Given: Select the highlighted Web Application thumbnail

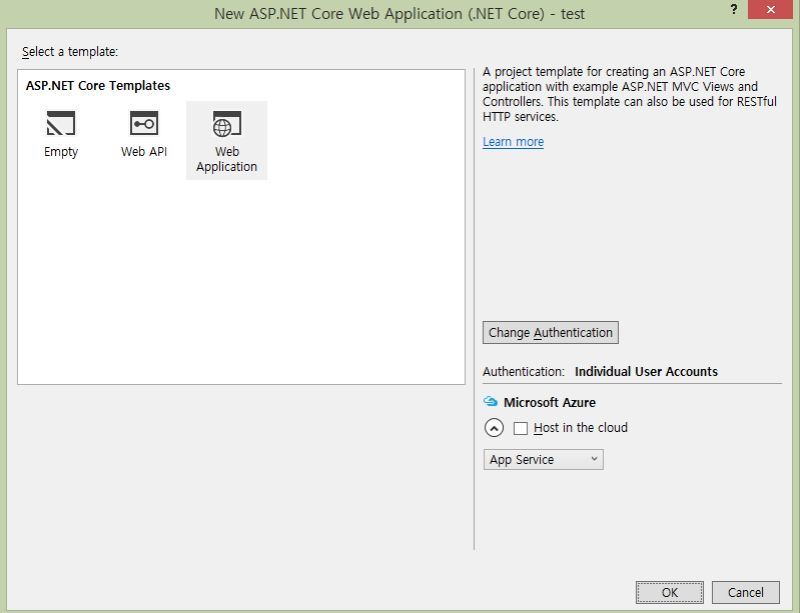Looking at the screenshot, I should click(226, 140).
